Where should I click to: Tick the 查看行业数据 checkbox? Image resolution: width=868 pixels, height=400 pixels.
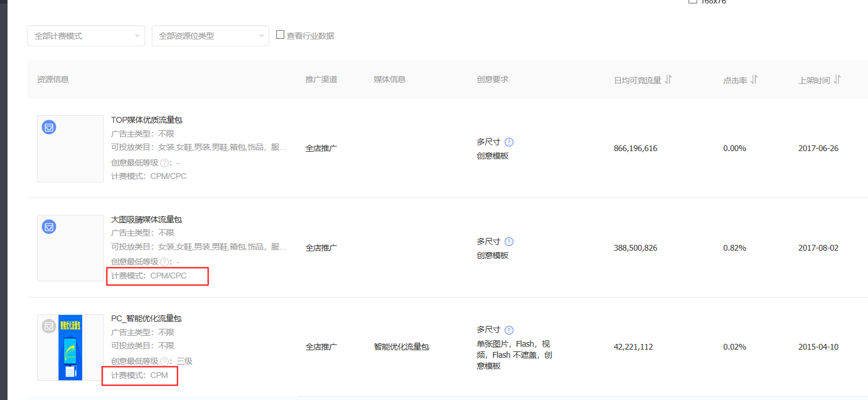(280, 35)
